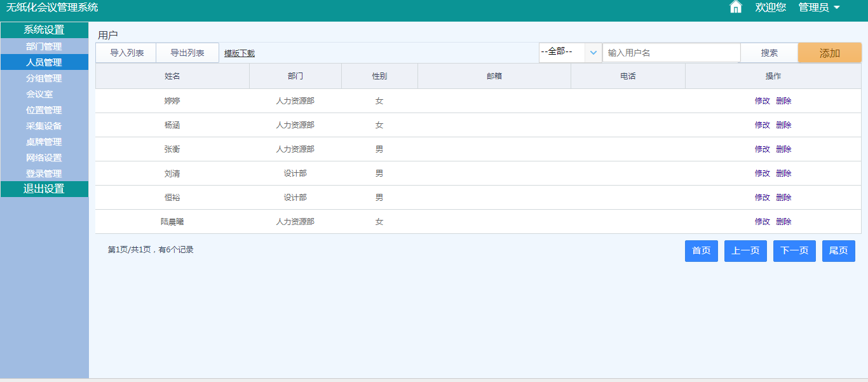Open 分组管理 in sidebar
Screen dimensions: 868x382
pyautogui.click(x=44, y=78)
